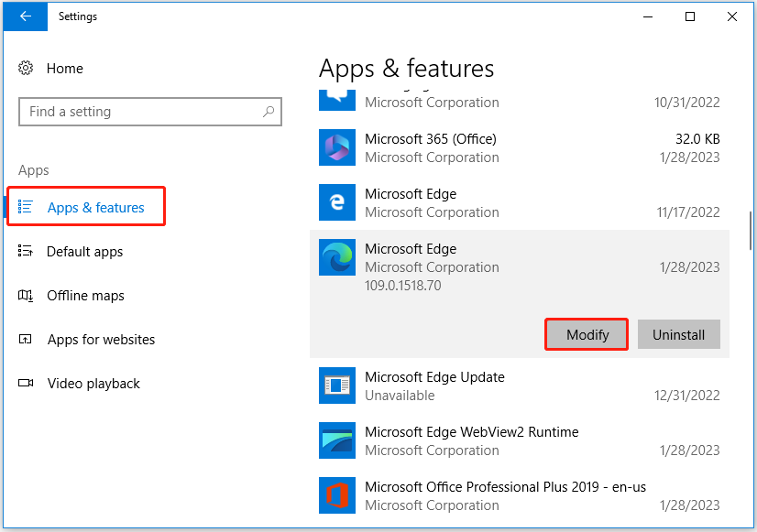
Task: Click Uninstall for Microsoft Edge
Action: [x=679, y=334]
